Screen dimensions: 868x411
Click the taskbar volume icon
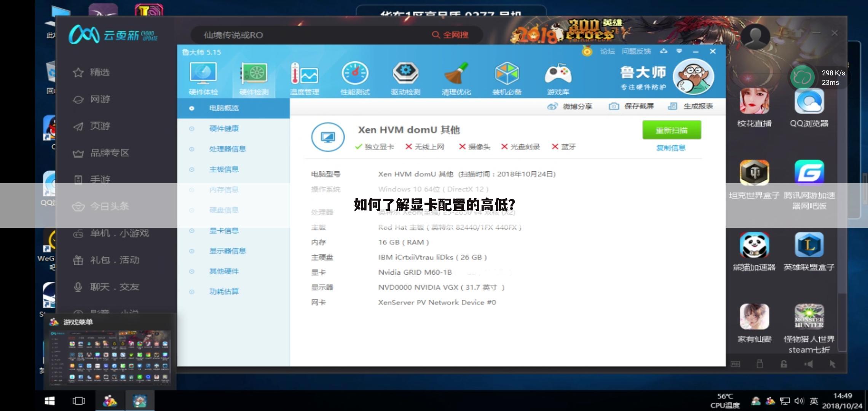point(799,401)
